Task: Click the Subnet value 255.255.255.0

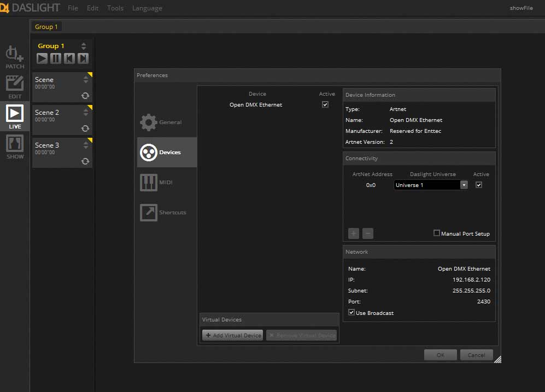Action: pos(471,290)
